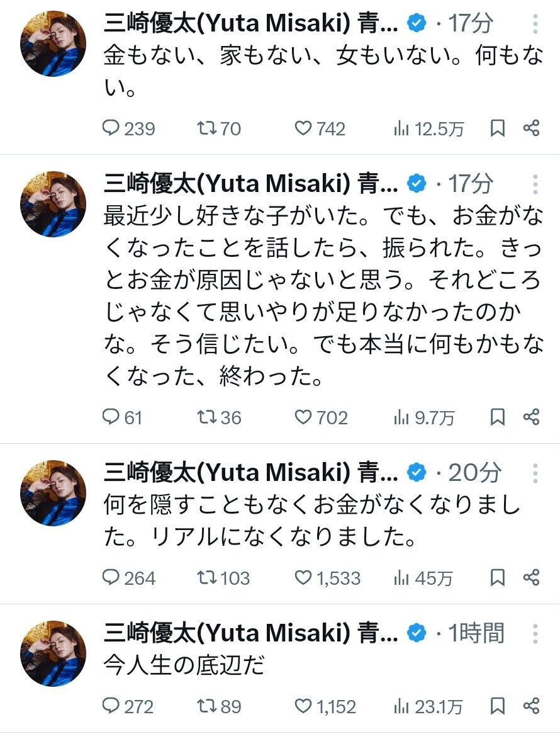Open the share icon on the second tweet
560x734 pixels.
click(x=534, y=417)
